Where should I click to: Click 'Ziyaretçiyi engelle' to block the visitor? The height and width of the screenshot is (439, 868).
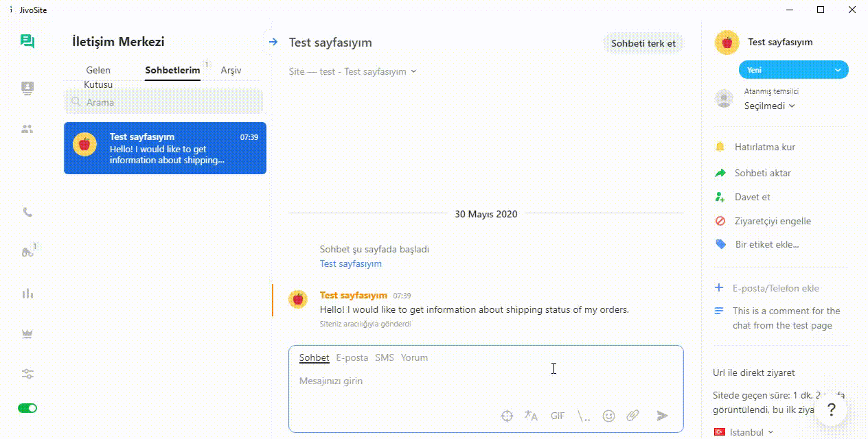point(763,221)
